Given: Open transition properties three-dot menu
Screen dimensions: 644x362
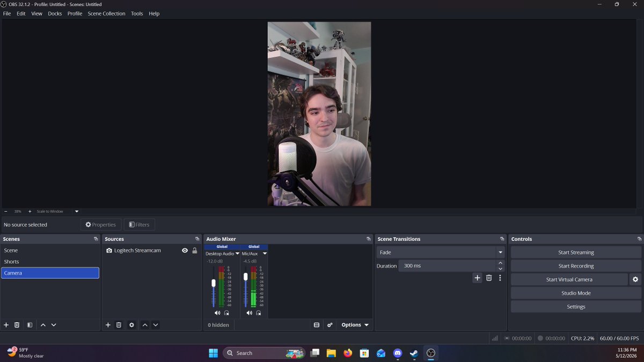Looking at the screenshot, I should [x=500, y=278].
